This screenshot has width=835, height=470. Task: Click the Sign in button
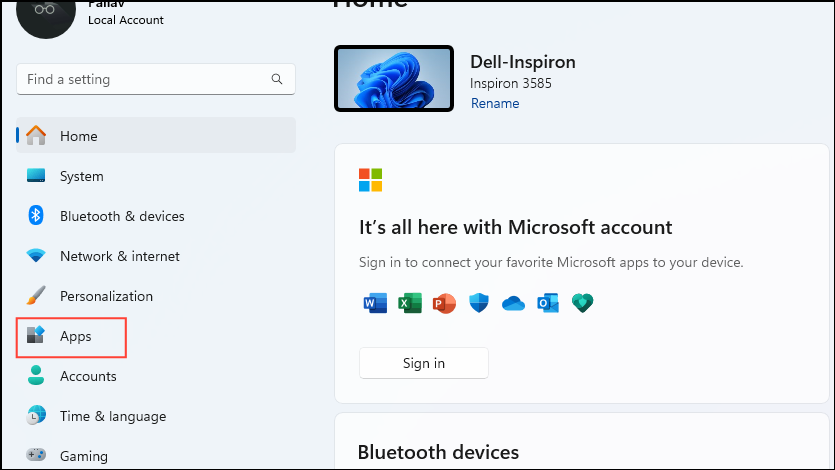click(424, 363)
